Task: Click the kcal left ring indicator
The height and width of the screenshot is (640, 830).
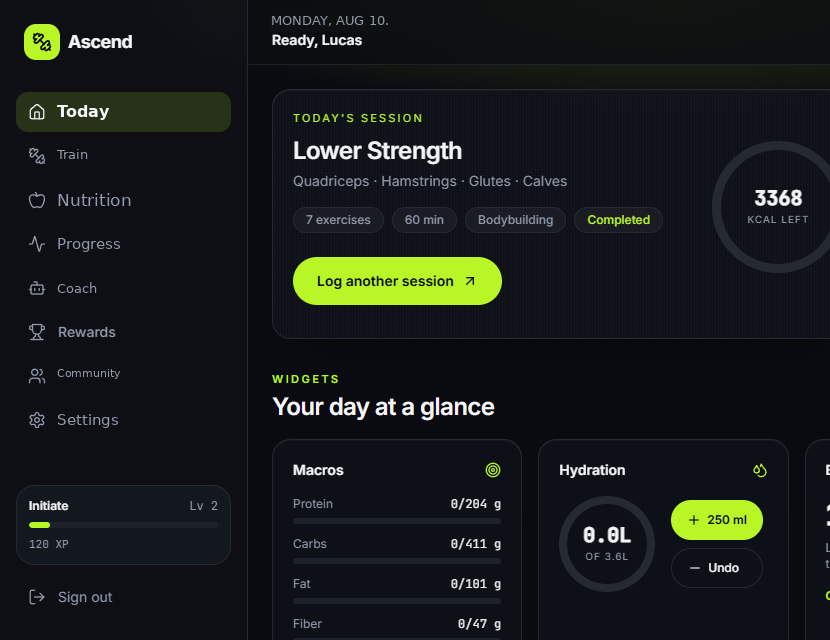Action: 778,207
